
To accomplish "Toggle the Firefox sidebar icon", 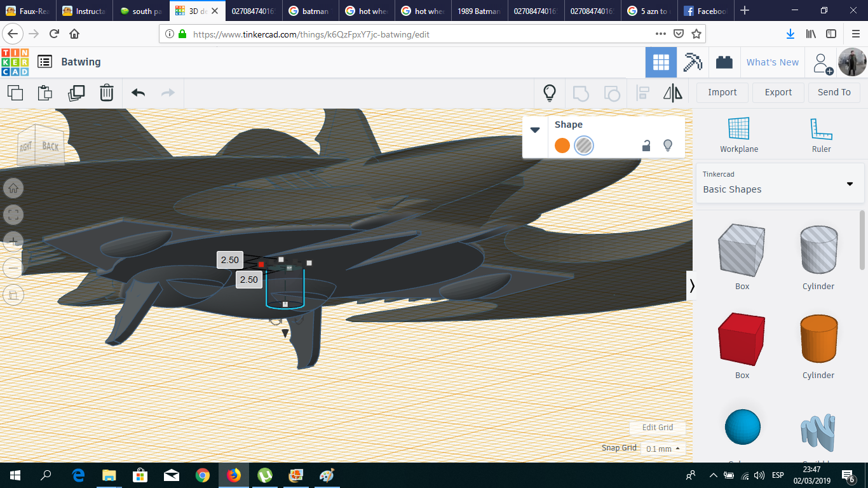I will pyautogui.click(x=831, y=34).
